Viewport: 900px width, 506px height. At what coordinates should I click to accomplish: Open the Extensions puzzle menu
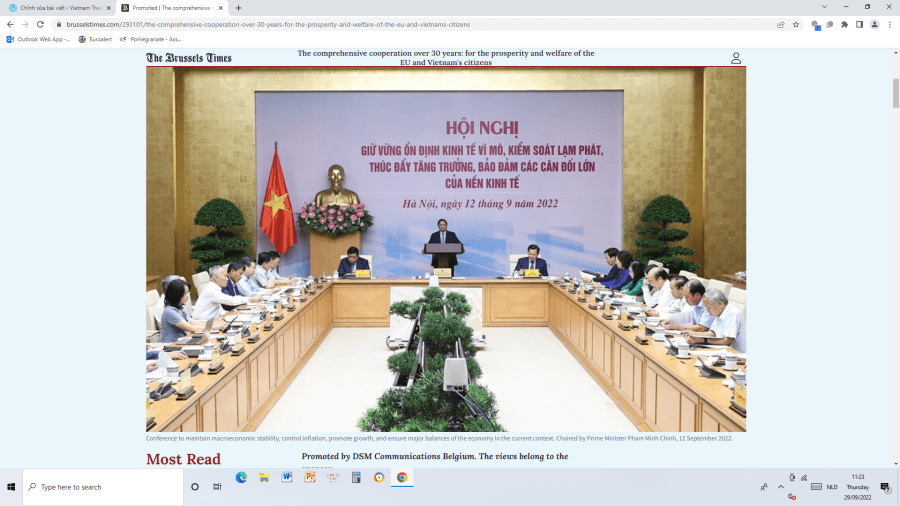(x=844, y=24)
